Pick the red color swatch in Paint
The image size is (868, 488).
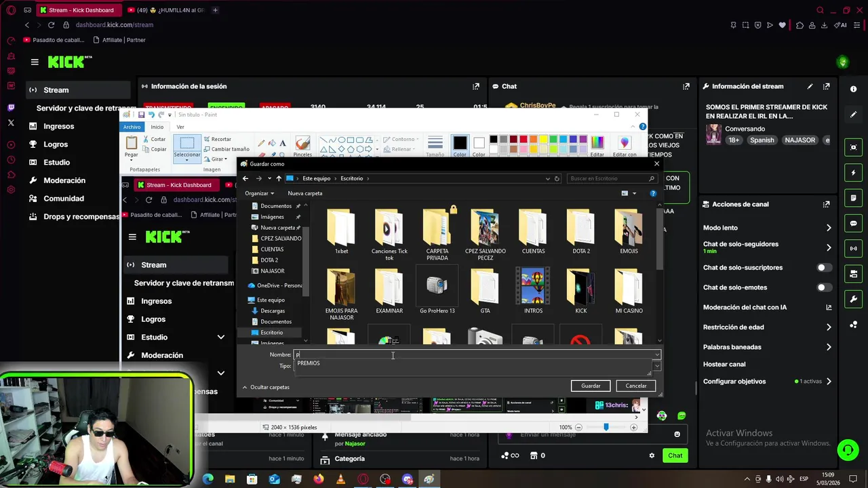(x=524, y=140)
